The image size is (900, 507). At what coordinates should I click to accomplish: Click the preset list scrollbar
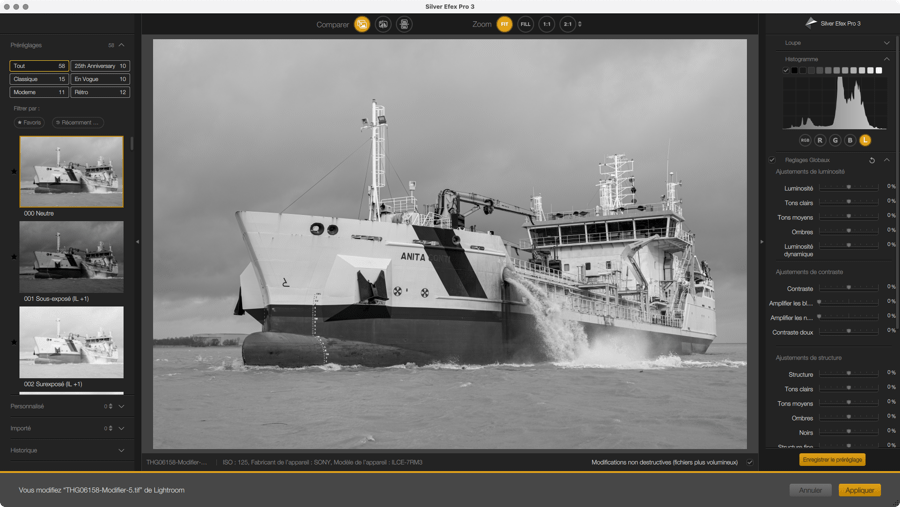pyautogui.click(x=132, y=143)
